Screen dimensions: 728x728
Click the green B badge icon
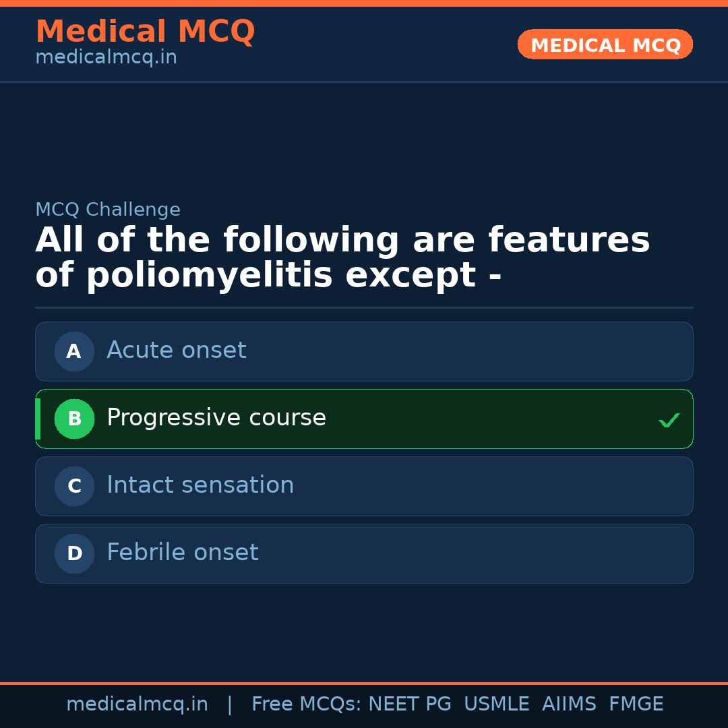pos(74,419)
